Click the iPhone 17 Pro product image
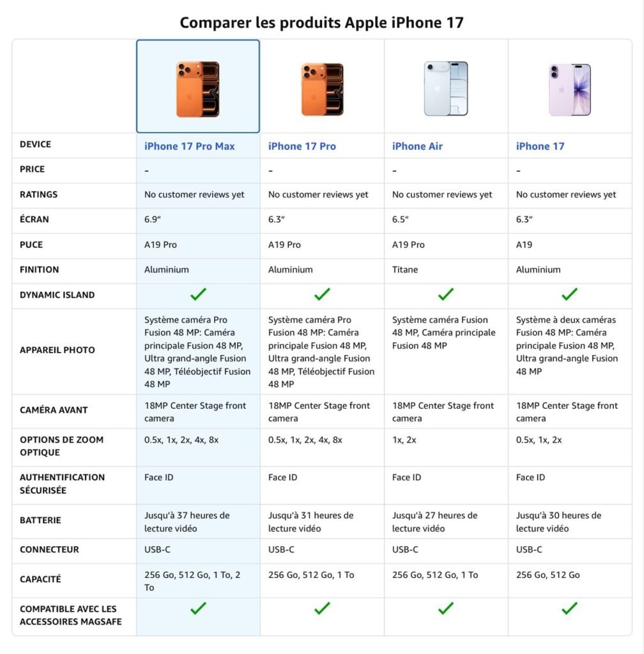Viewport: 644px width, 654px height. (322, 89)
